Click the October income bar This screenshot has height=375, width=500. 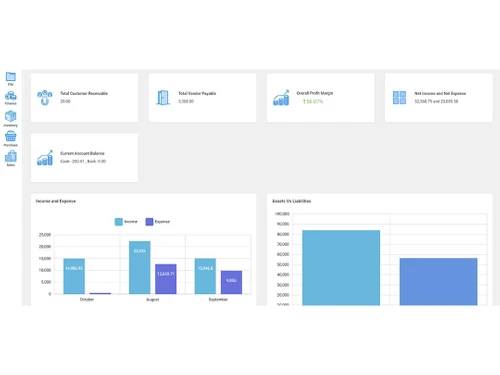click(74, 276)
